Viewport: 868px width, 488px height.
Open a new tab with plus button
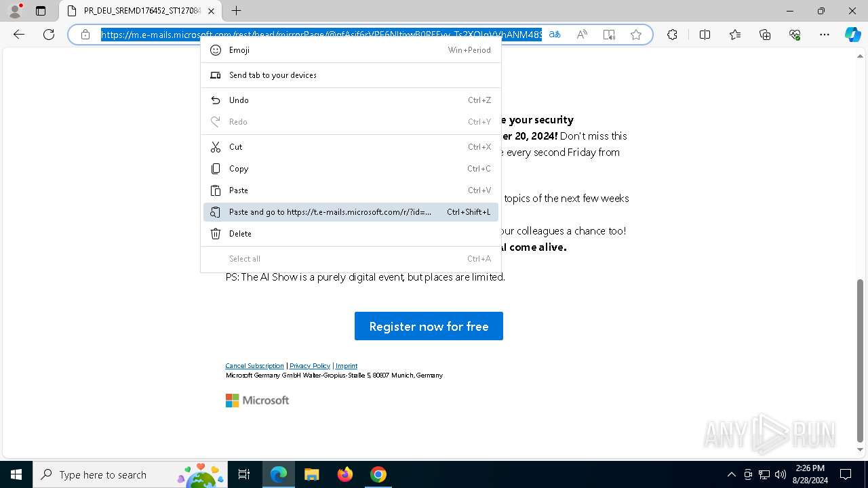[236, 11]
